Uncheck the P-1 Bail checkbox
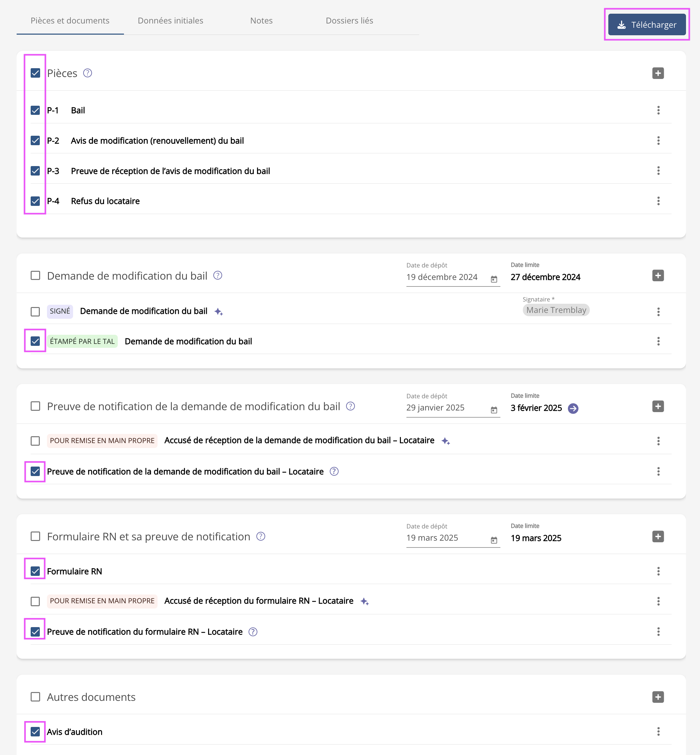Screen dimensions: 700x755 pos(35,110)
